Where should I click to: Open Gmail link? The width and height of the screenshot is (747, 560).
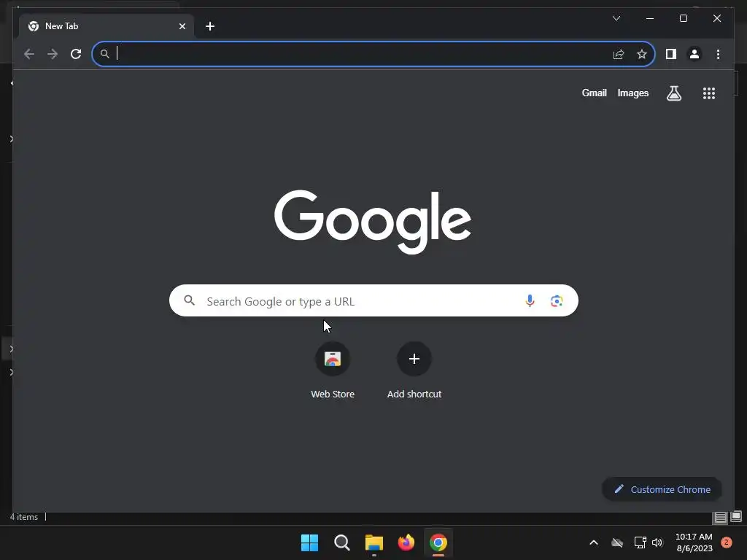594,93
